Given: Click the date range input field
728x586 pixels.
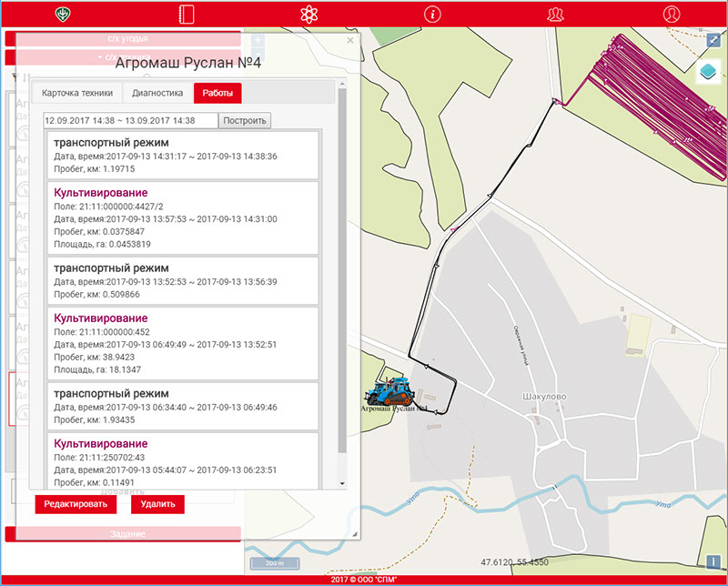Looking at the screenshot, I should click(x=130, y=120).
